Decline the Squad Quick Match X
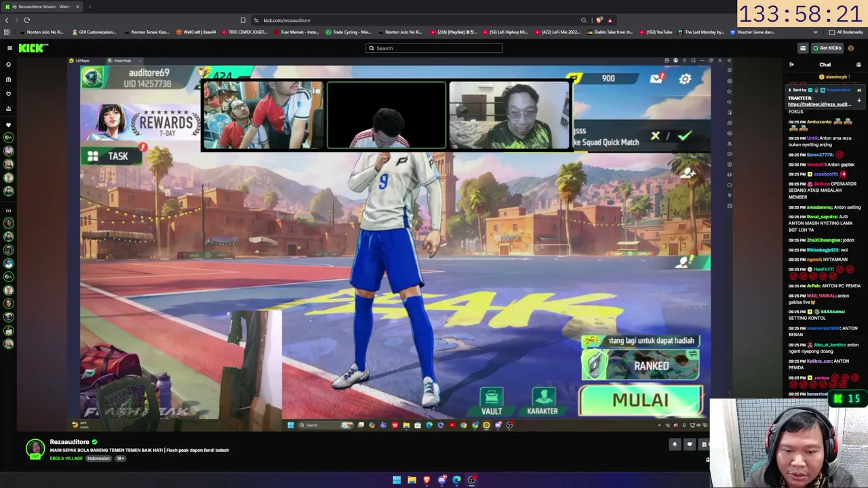The height and width of the screenshot is (488, 868). coord(655,136)
